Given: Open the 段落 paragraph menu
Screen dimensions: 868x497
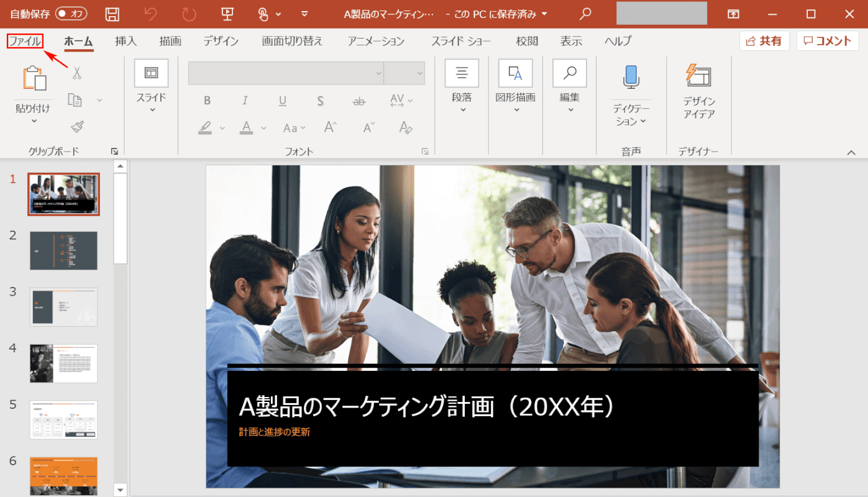Looking at the screenshot, I should [462, 86].
